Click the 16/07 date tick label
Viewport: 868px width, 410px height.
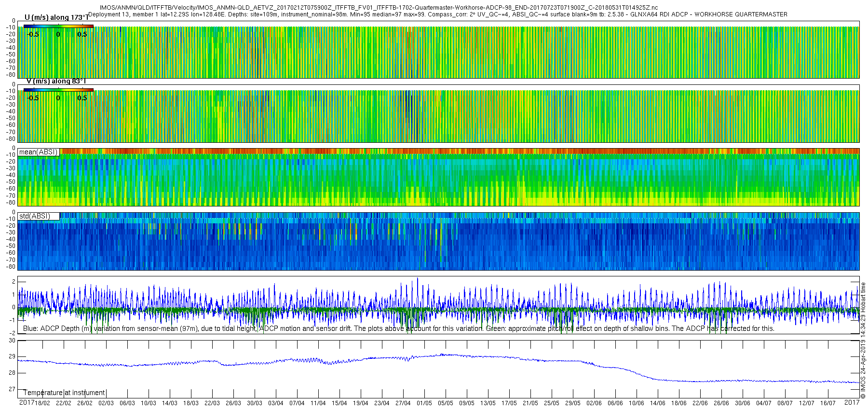click(x=827, y=403)
